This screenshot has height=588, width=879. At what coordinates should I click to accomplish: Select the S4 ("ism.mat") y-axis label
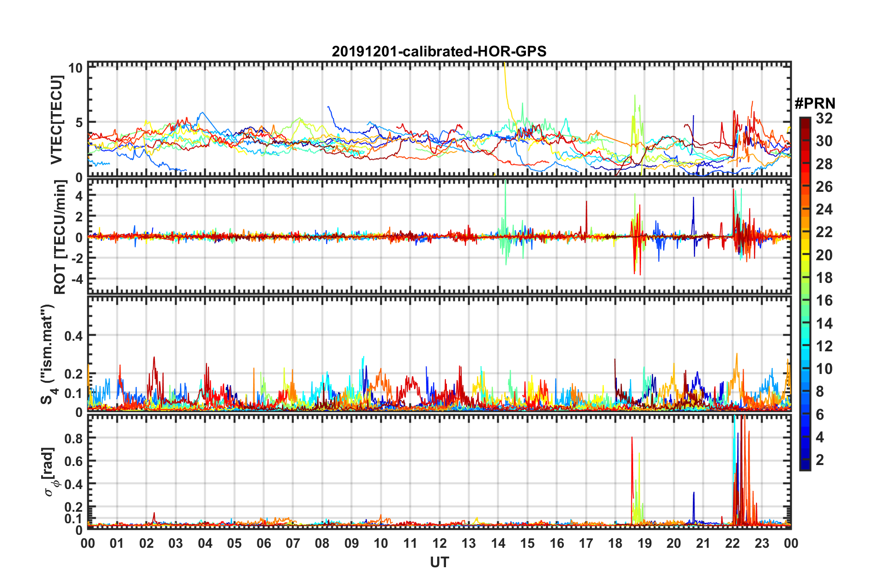coord(48,354)
